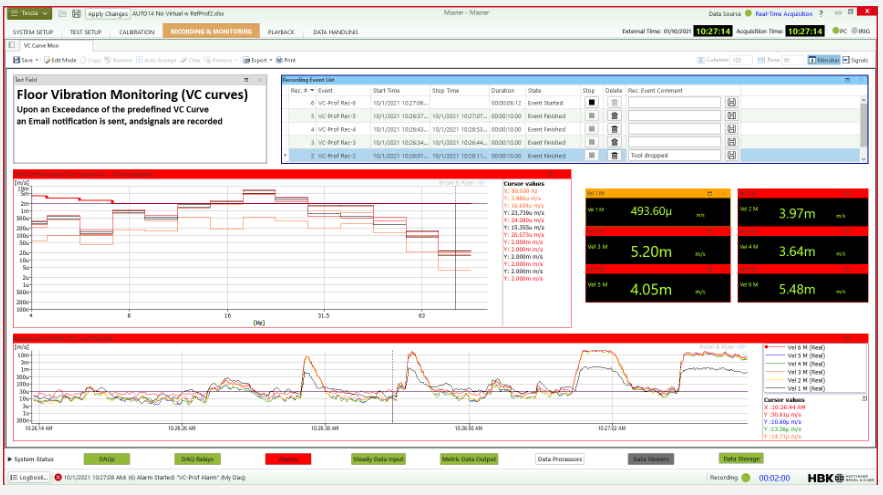This screenshot has height=495, width=883.
Task: Select the VC Curve Mon layout tab
Action: (x=41, y=46)
